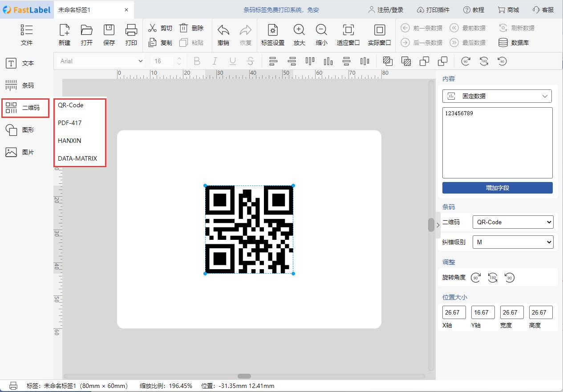Toggle strikethrough text formatting
The height and width of the screenshot is (392, 563).
click(x=251, y=61)
